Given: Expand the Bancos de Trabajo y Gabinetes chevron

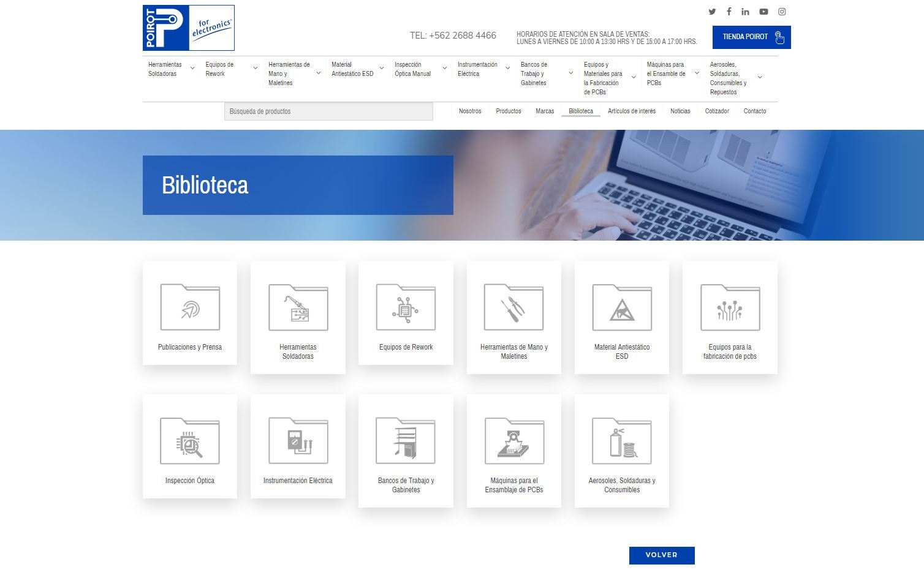Looking at the screenshot, I should tap(571, 73).
